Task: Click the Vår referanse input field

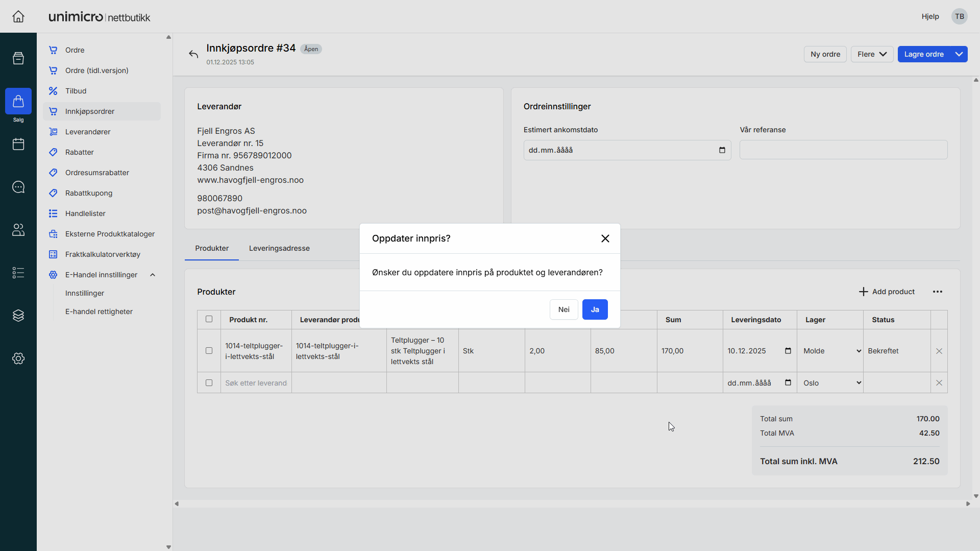Action: click(843, 150)
